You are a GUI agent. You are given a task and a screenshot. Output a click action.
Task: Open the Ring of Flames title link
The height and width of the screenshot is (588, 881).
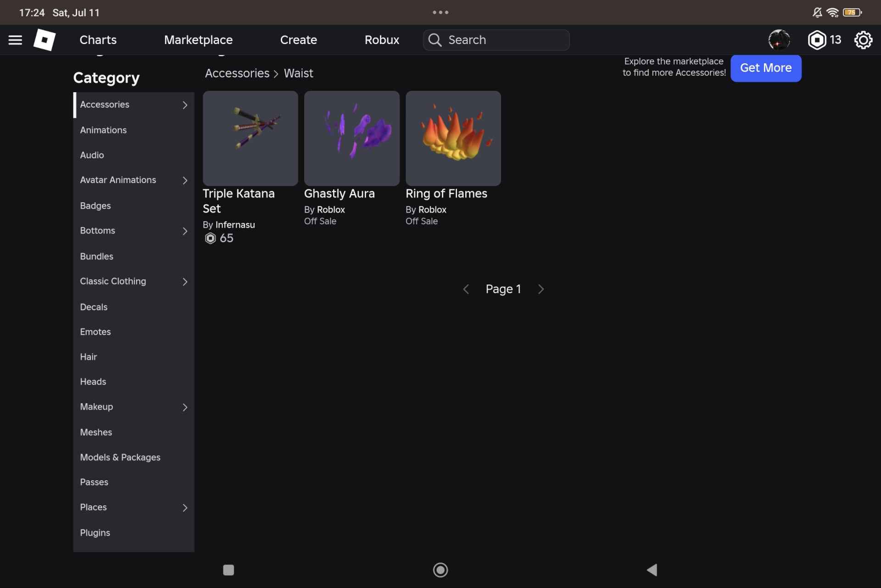tap(446, 194)
